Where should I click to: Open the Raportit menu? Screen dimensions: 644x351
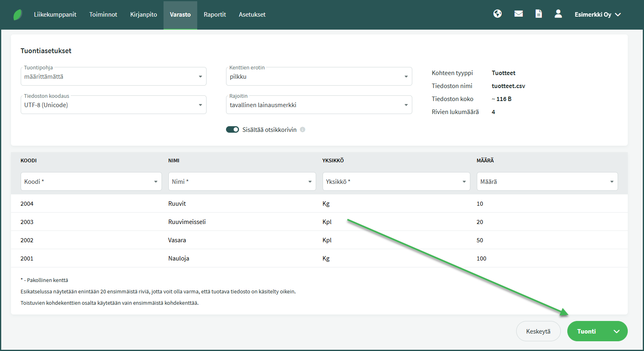coord(215,15)
